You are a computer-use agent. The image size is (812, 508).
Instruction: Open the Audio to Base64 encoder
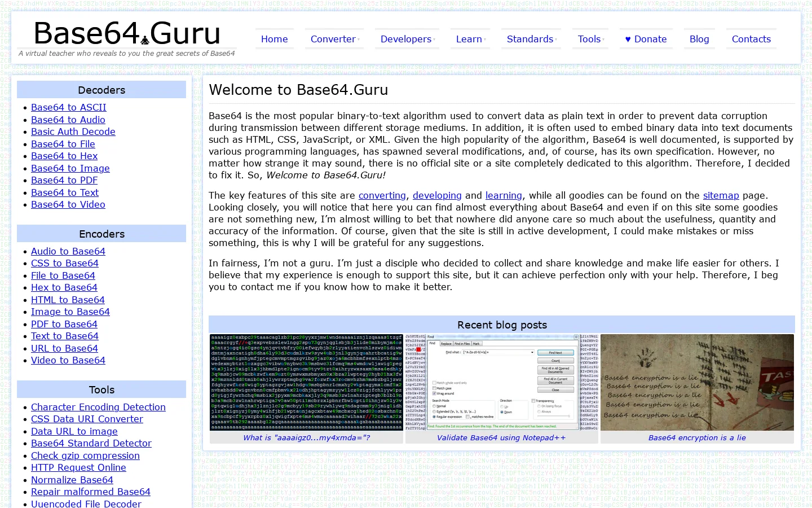(68, 251)
